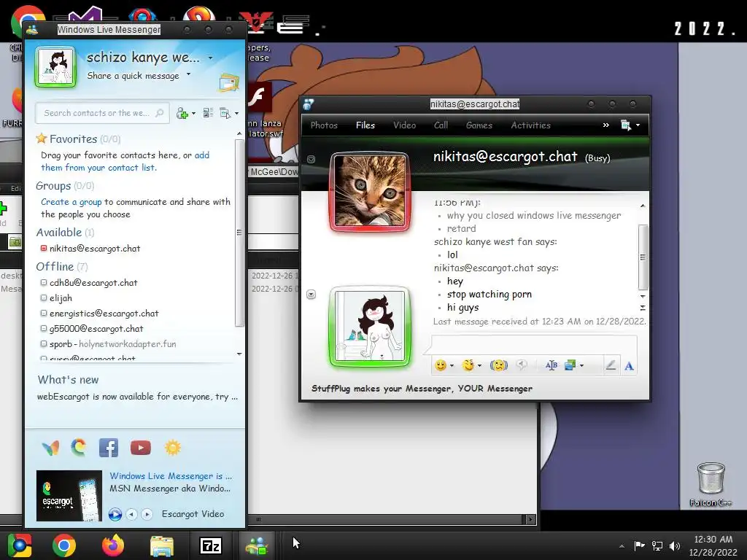Show hidden system tray icons
Screen dimensions: 747x560
[x=622, y=546]
